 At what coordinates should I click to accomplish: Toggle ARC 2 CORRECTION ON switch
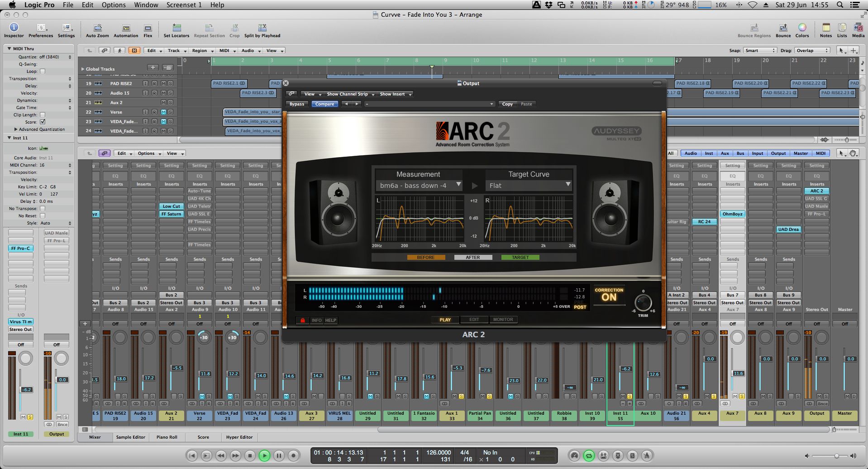click(x=609, y=295)
